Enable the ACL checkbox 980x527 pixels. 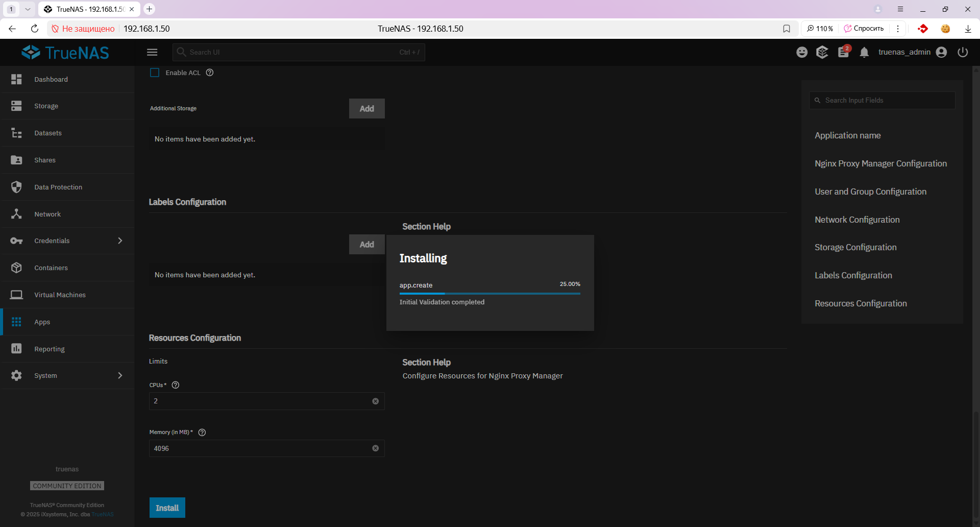[x=155, y=73]
